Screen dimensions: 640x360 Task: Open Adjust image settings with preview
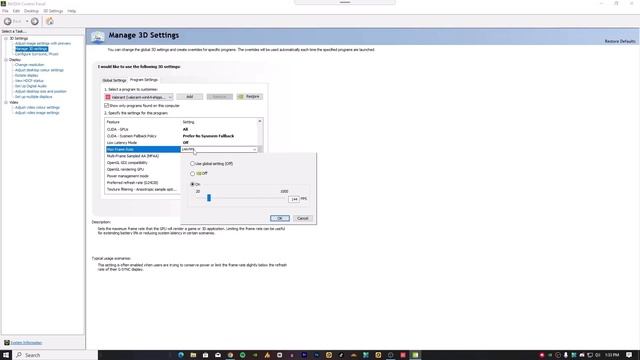pos(43,43)
